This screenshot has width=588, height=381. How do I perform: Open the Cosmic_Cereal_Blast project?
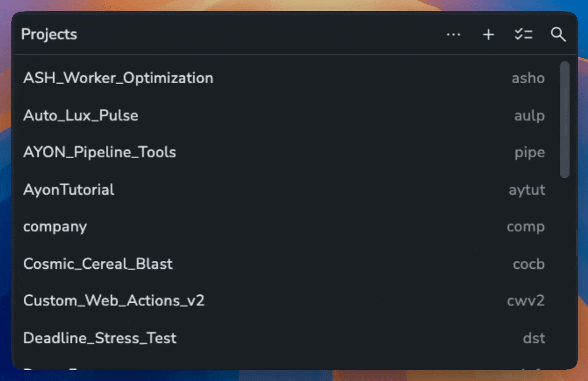(x=98, y=264)
